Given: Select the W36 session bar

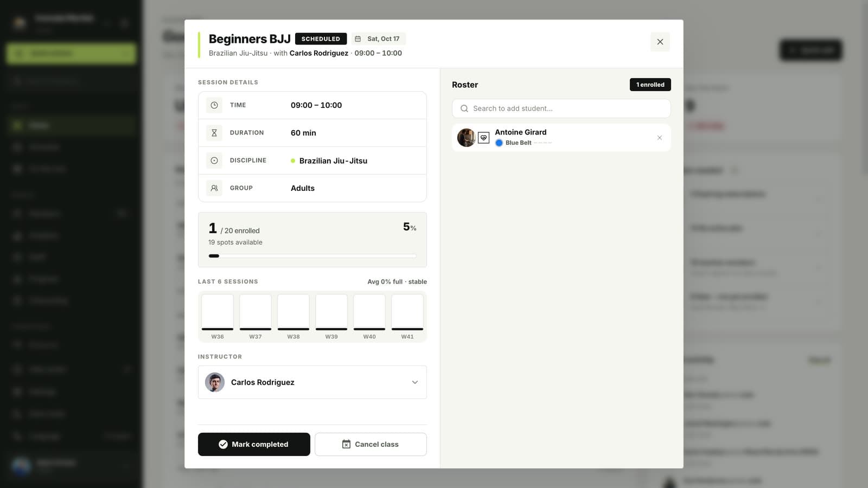Looking at the screenshot, I should click(x=218, y=312).
